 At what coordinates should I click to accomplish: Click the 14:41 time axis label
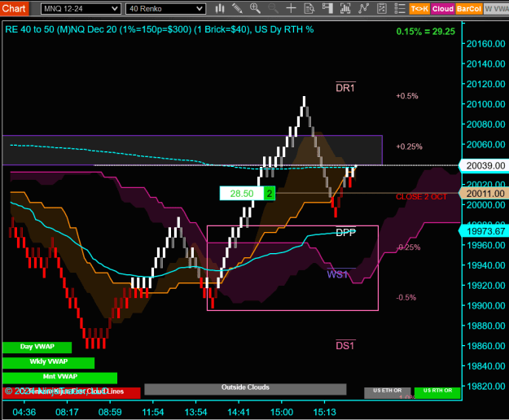(239, 412)
